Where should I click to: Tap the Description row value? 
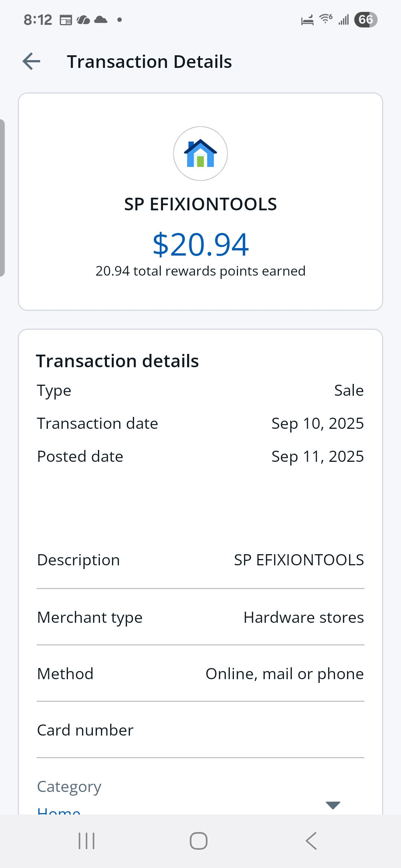click(x=299, y=560)
